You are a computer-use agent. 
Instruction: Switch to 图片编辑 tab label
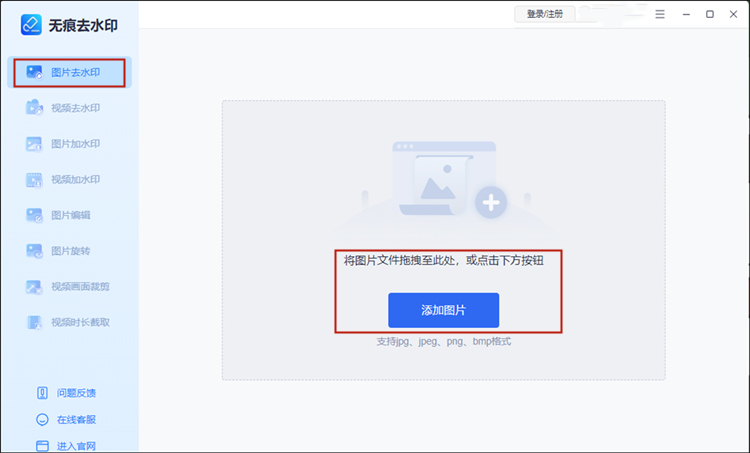point(71,215)
